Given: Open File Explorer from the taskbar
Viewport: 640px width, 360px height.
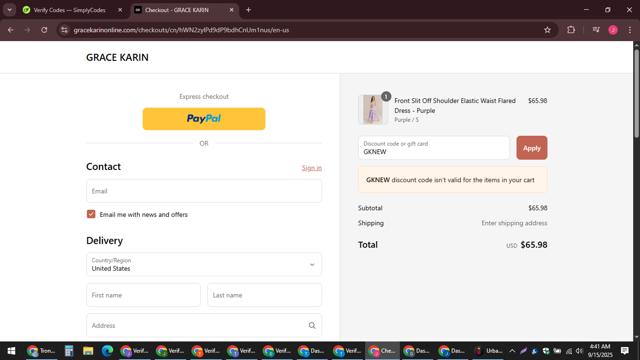Looking at the screenshot, I should tap(88, 351).
